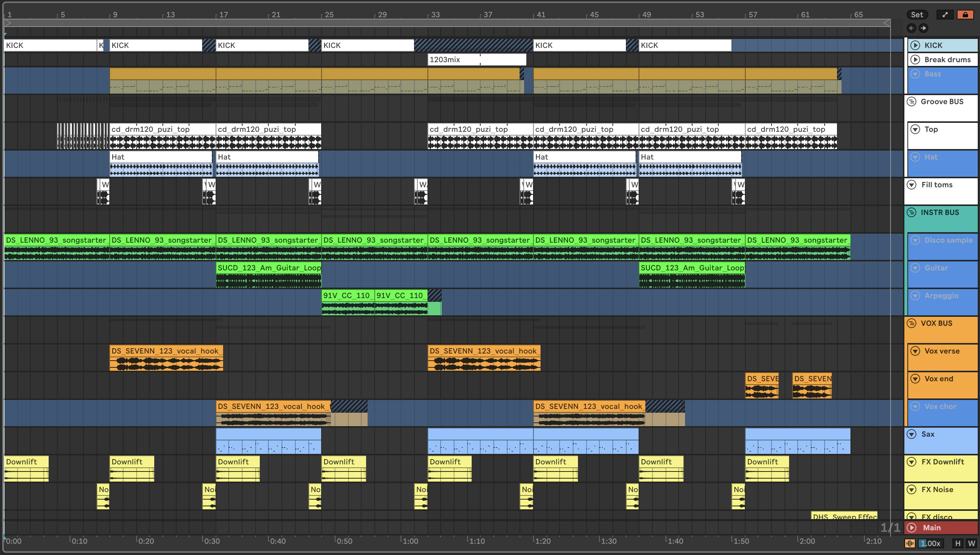Viewport: 980px width, 555px height.
Task: Unfold the KICK track
Action: pos(915,45)
